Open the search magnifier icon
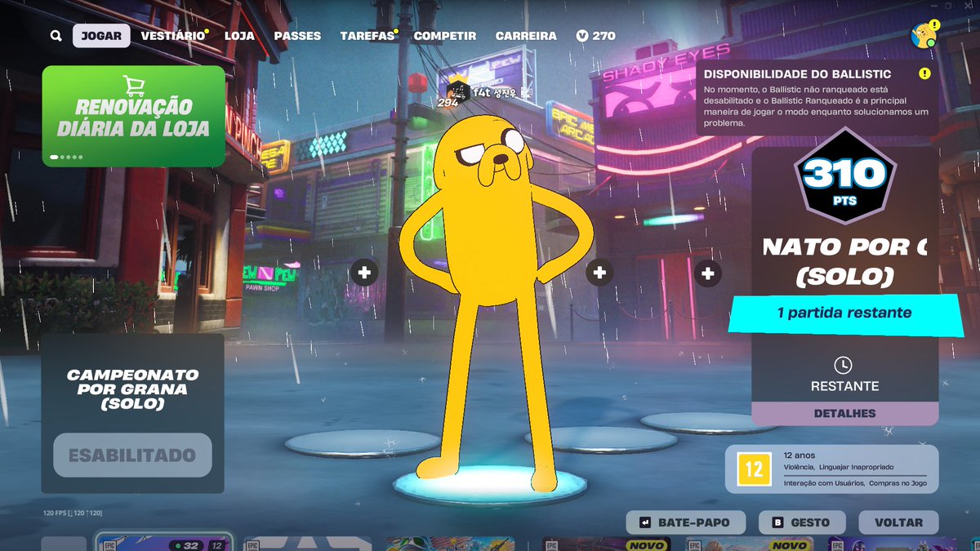This screenshot has width=980, height=551. [x=56, y=36]
